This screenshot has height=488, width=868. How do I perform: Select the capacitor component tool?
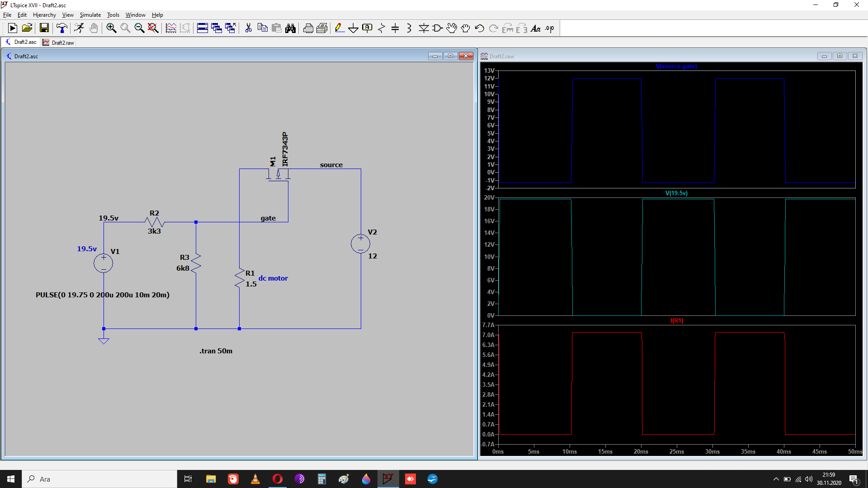click(395, 28)
